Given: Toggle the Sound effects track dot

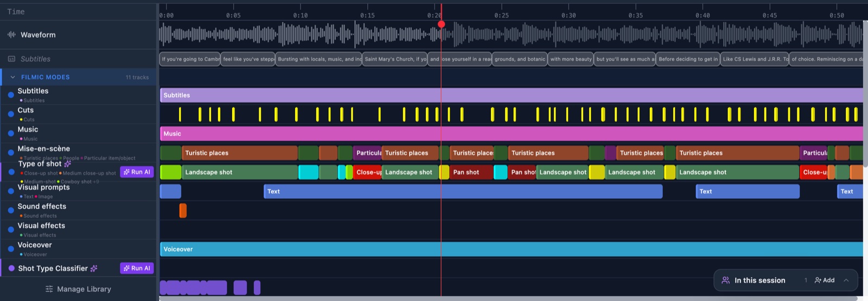Looking at the screenshot, I should (x=11, y=210).
